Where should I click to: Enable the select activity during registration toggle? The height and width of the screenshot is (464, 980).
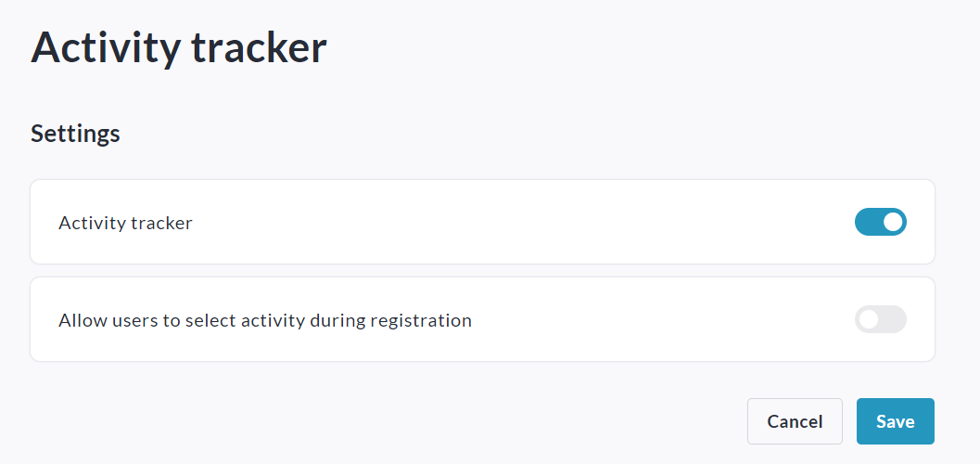click(x=880, y=319)
